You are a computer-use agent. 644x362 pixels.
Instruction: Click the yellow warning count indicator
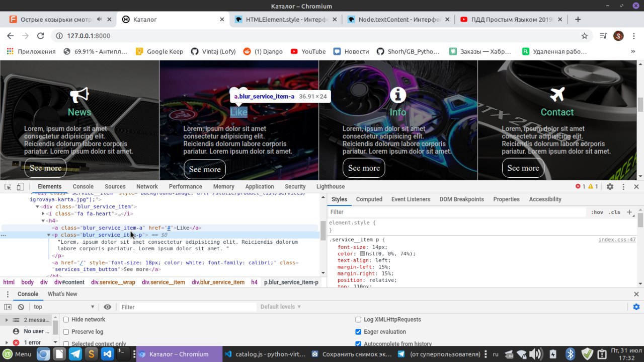click(593, 186)
